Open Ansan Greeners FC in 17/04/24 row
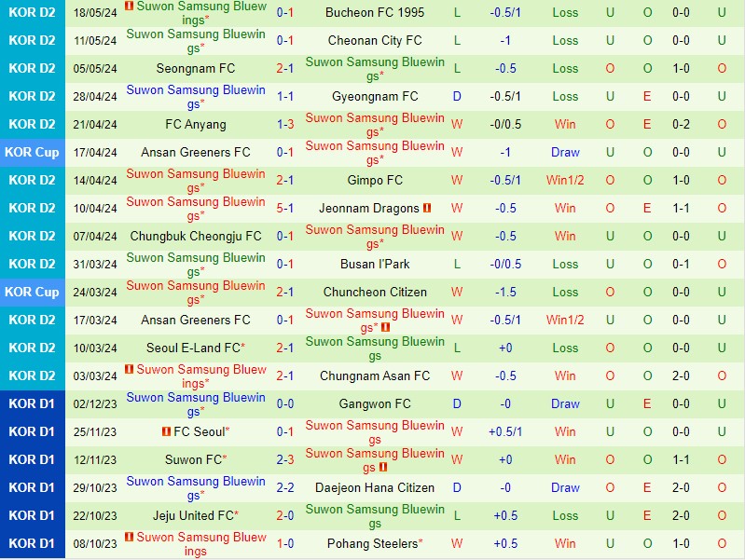Image resolution: width=745 pixels, height=560 pixels. tap(196, 152)
